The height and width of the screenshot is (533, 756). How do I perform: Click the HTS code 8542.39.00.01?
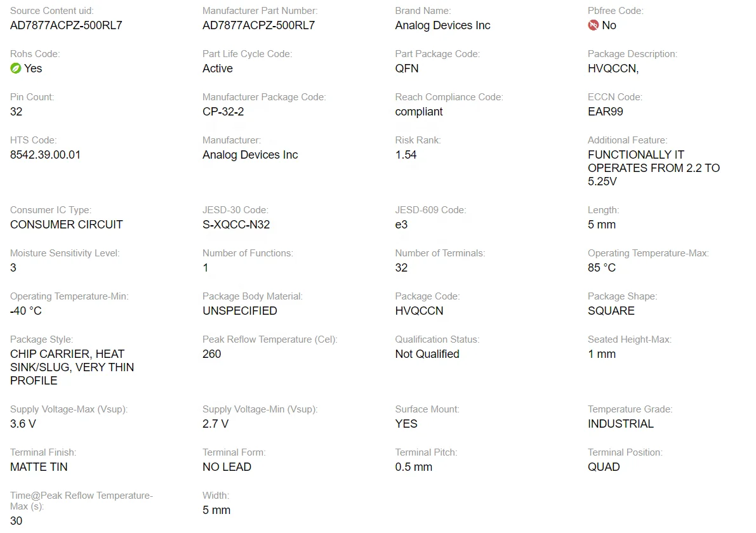tap(45, 155)
